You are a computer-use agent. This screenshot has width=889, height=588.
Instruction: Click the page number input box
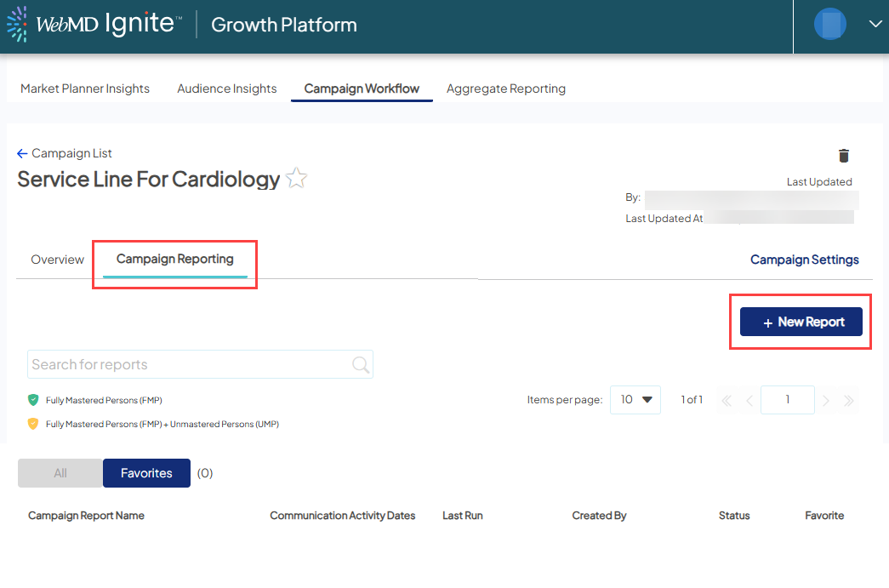[787, 399]
